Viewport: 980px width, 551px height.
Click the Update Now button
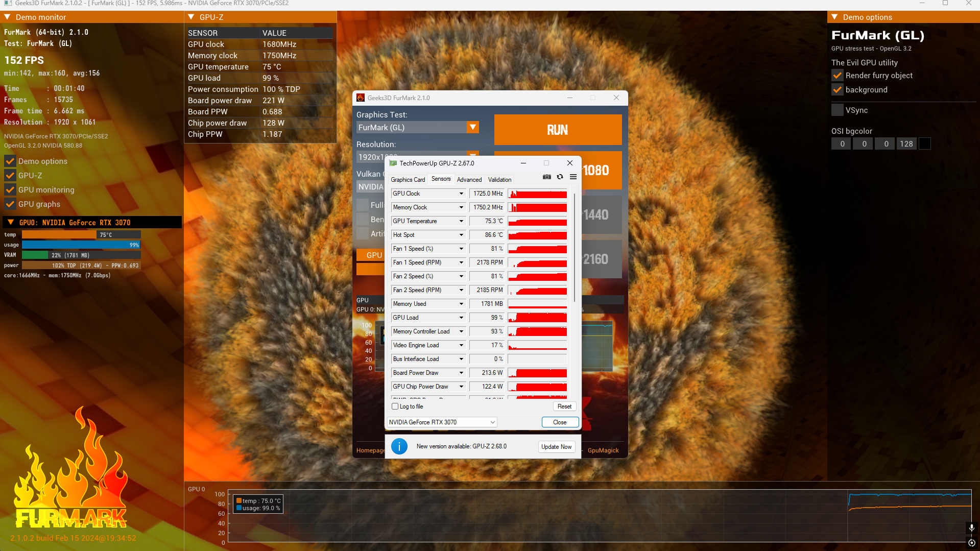tap(557, 447)
